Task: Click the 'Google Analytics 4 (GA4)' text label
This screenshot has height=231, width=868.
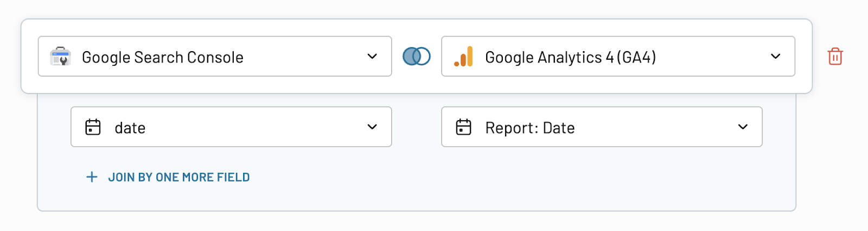Action: (x=571, y=57)
